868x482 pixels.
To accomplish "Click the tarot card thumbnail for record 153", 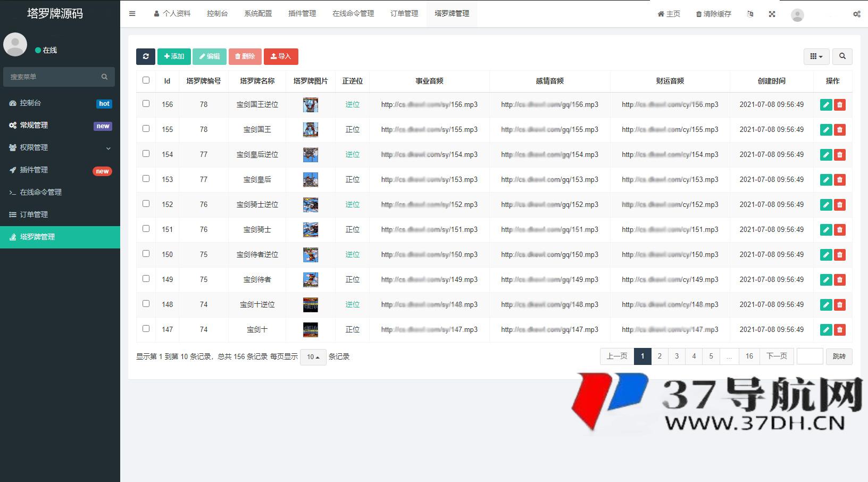I will 310,179.
